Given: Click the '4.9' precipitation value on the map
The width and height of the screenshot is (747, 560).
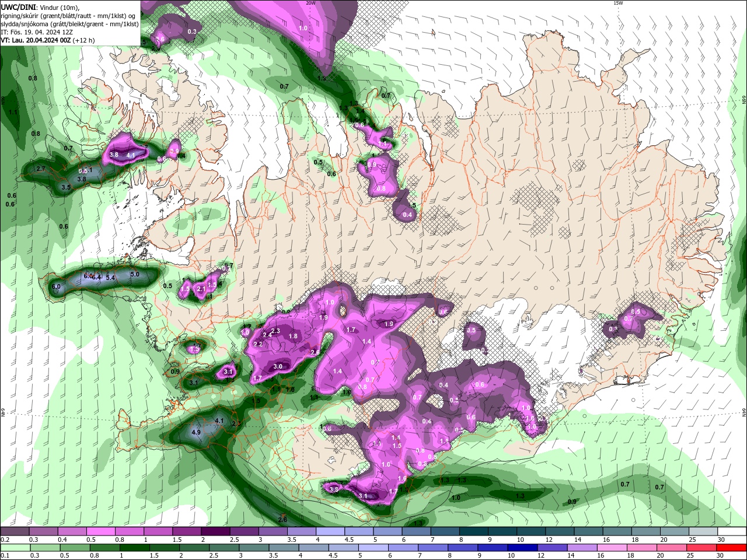Looking at the screenshot, I should 196,432.
